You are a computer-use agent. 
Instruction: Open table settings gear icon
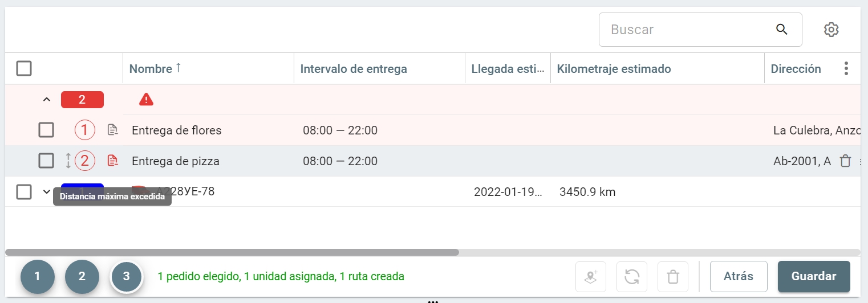(x=832, y=30)
